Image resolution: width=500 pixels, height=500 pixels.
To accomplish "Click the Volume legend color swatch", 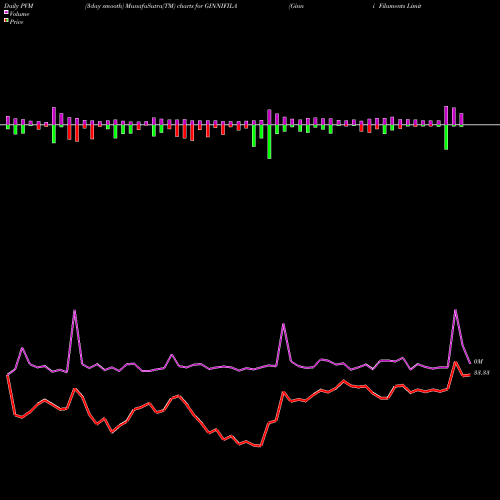I will 6,13.
